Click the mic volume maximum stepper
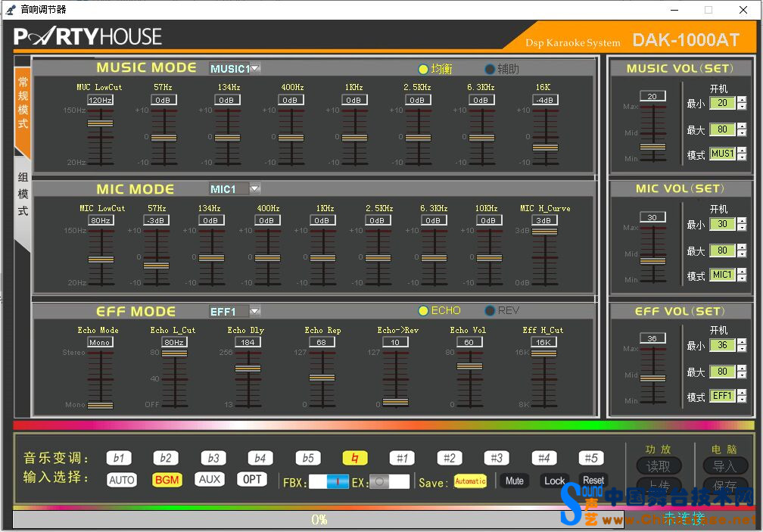Viewport: 763px width, 532px height. pyautogui.click(x=742, y=250)
